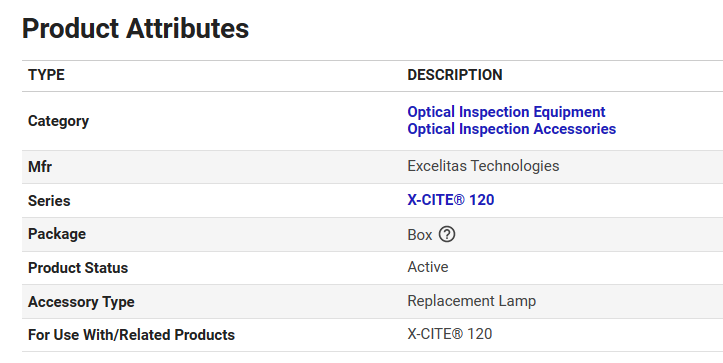Follow the X-CITE® 120 series link
Image resolution: width=723 pixels, height=363 pixels.
pyautogui.click(x=450, y=200)
